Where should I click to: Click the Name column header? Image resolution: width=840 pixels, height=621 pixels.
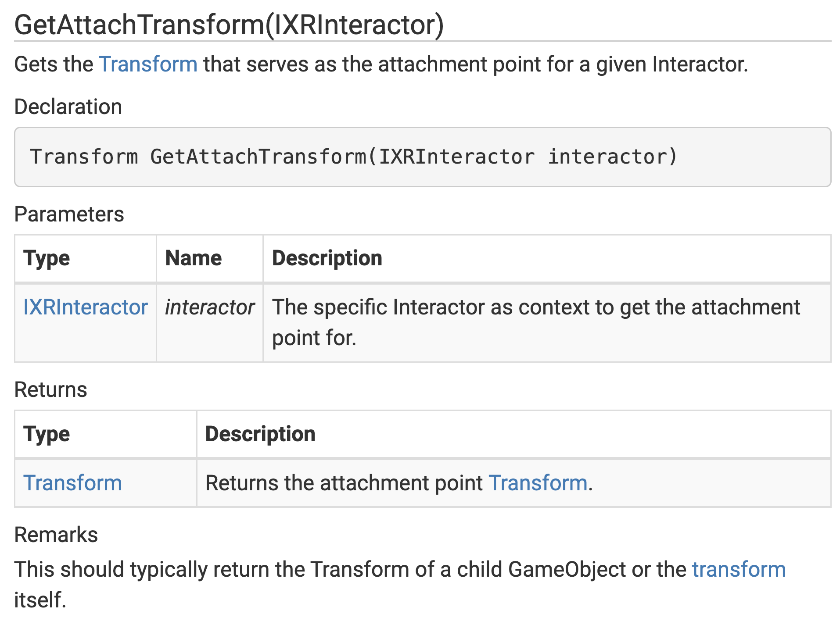point(193,258)
